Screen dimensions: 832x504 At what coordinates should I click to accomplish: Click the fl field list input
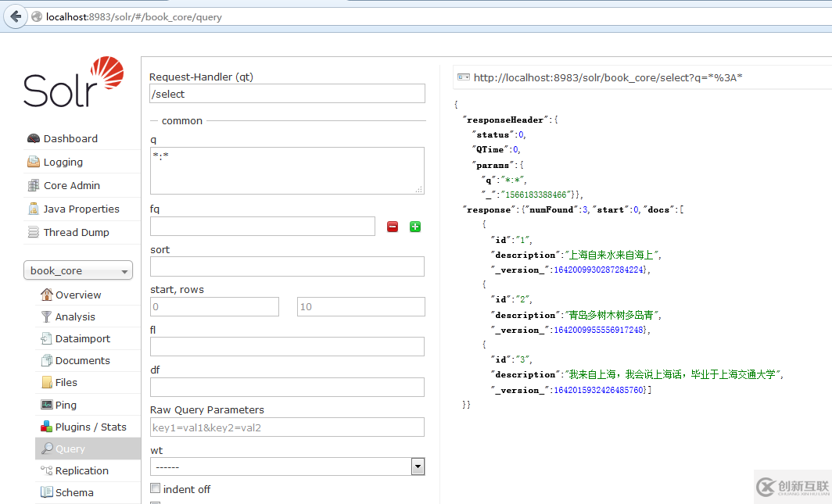[287, 347]
